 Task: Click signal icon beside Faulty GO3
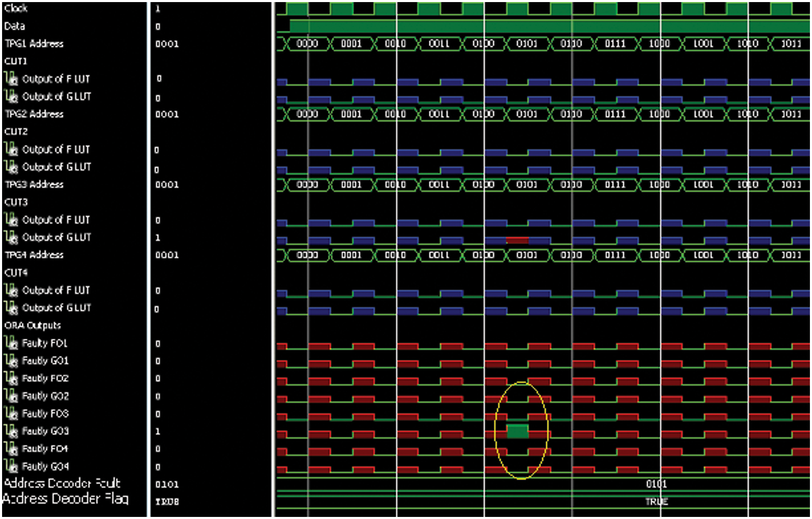click(11, 431)
